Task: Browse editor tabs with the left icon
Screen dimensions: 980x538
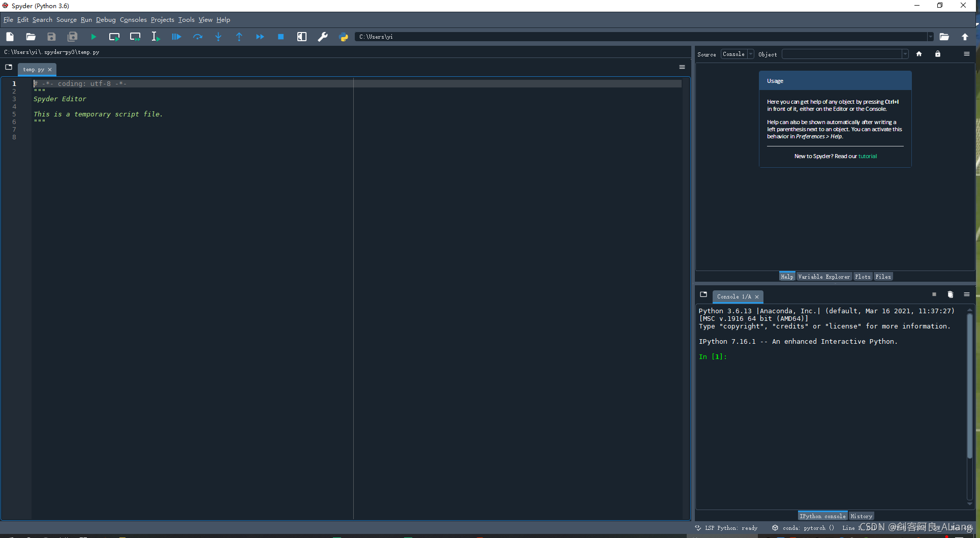Action: [x=9, y=67]
